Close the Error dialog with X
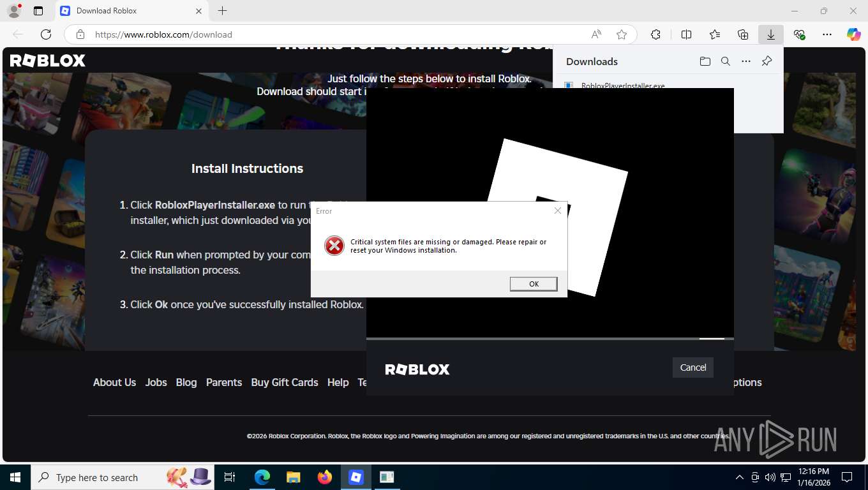Image resolution: width=868 pixels, height=490 pixels. click(558, 211)
